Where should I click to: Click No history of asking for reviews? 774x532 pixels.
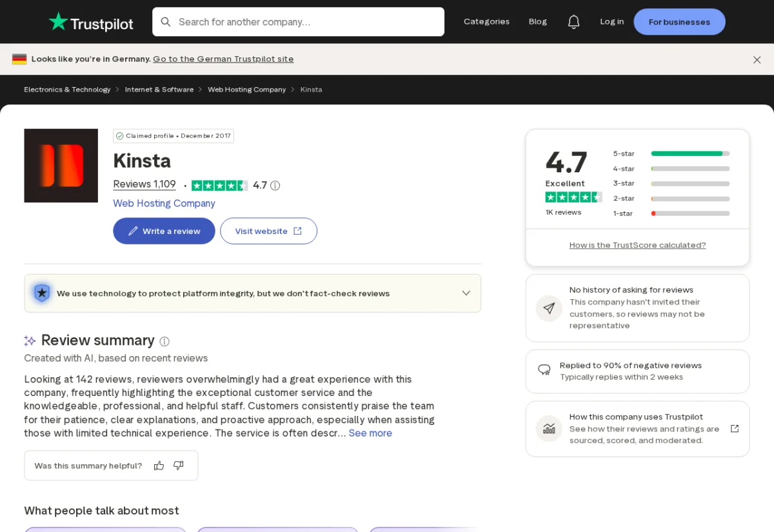631,290
